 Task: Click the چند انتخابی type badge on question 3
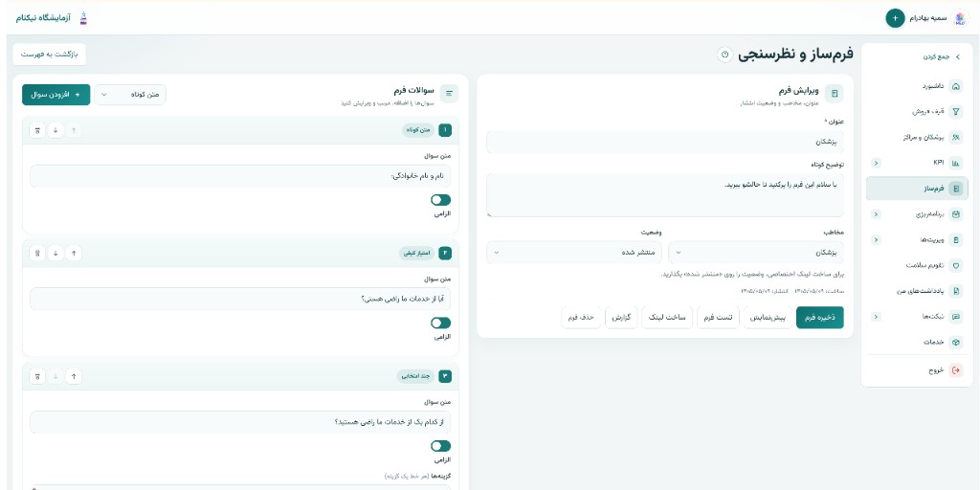[415, 376]
